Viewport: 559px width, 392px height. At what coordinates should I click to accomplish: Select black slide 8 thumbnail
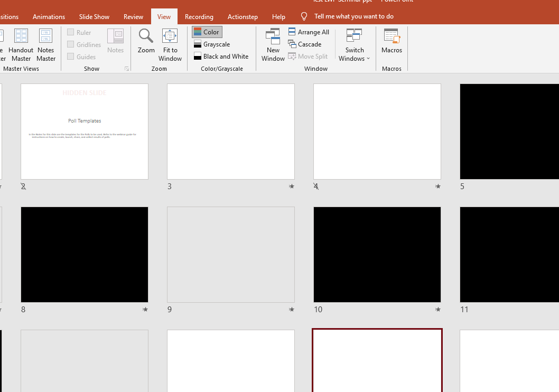(x=85, y=255)
